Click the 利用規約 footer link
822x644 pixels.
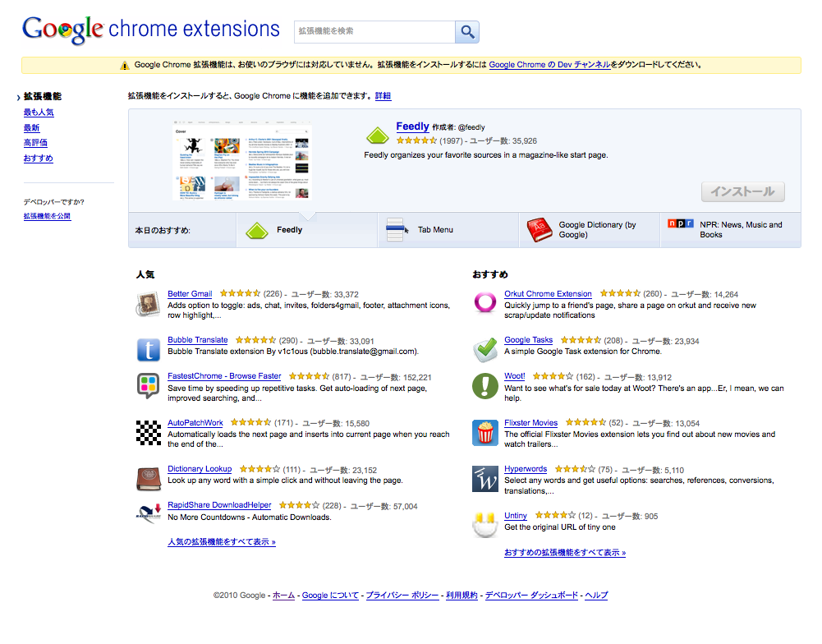pos(462,596)
